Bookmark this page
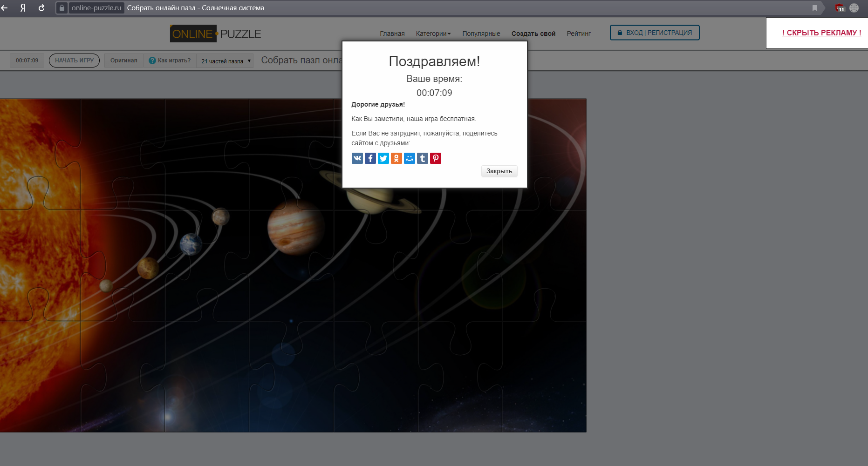868x466 pixels. tap(815, 8)
